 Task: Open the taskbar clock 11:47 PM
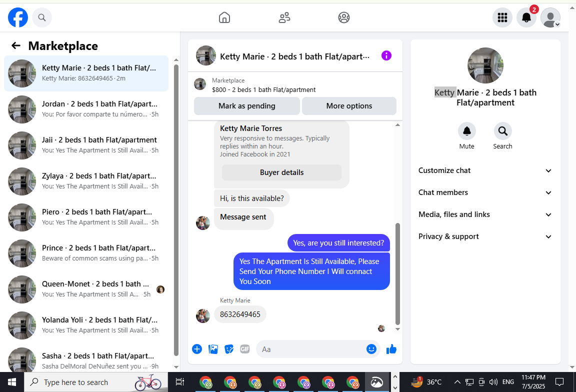coord(533,382)
